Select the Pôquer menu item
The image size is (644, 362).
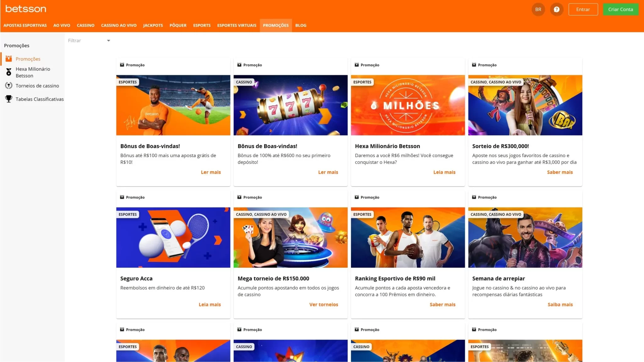coord(178,25)
